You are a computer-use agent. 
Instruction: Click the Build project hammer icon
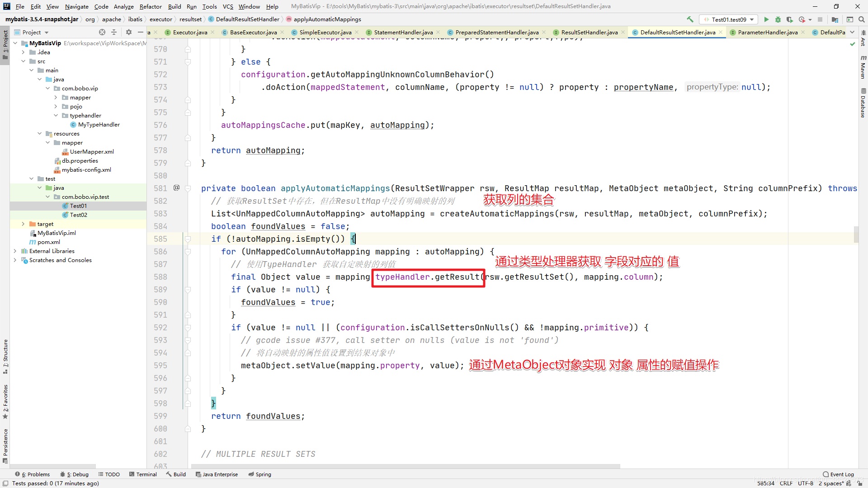click(690, 19)
